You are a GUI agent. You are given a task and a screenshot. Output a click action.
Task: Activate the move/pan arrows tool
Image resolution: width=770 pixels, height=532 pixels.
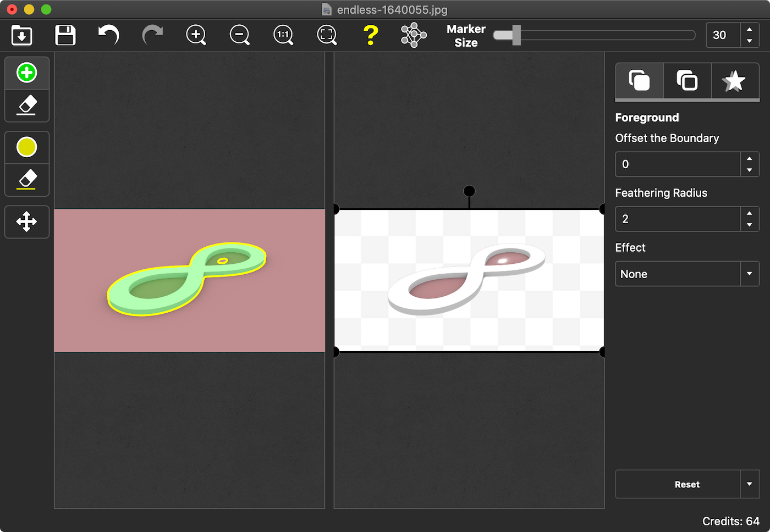(26, 222)
